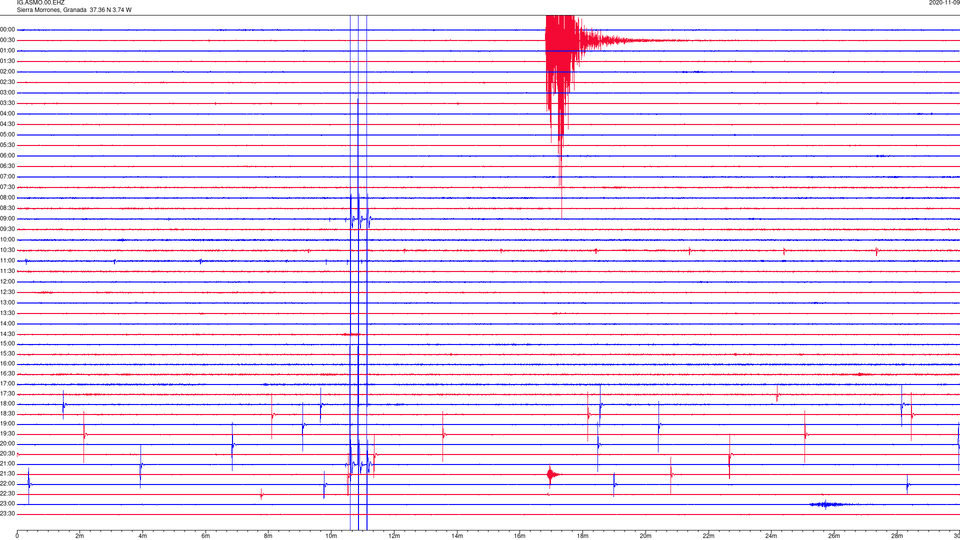Select the 02:00 time label
This screenshot has height=540, width=960.
coord(7,71)
